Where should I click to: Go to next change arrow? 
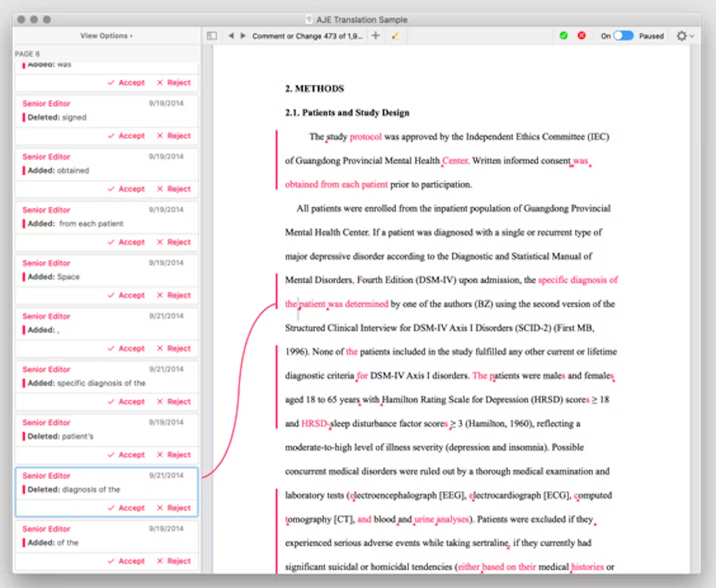tap(243, 36)
